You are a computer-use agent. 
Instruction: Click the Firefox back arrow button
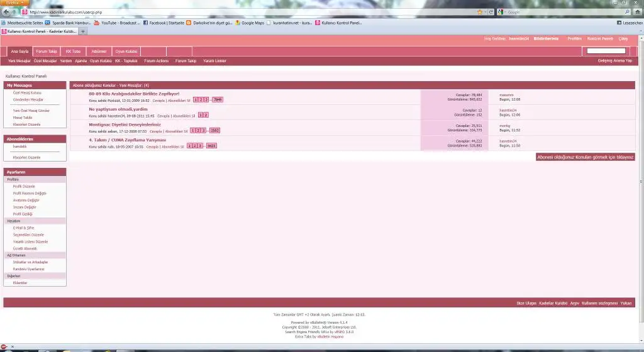pos(6,12)
